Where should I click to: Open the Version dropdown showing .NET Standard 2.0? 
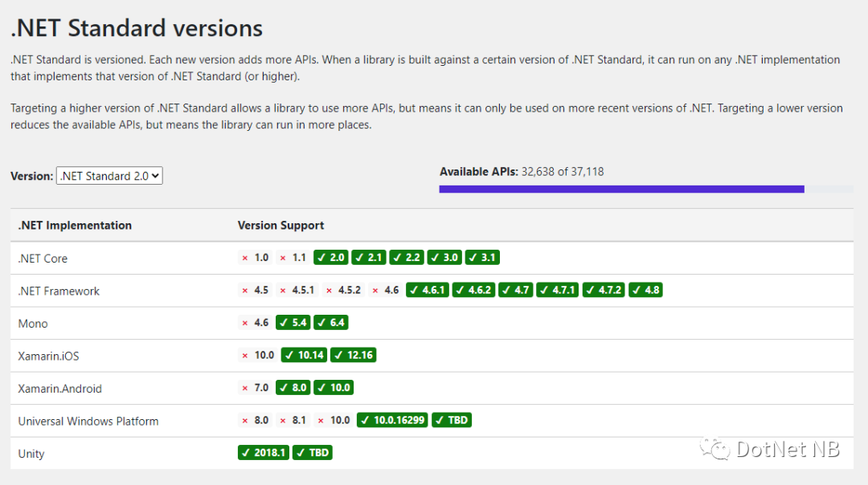tap(109, 176)
